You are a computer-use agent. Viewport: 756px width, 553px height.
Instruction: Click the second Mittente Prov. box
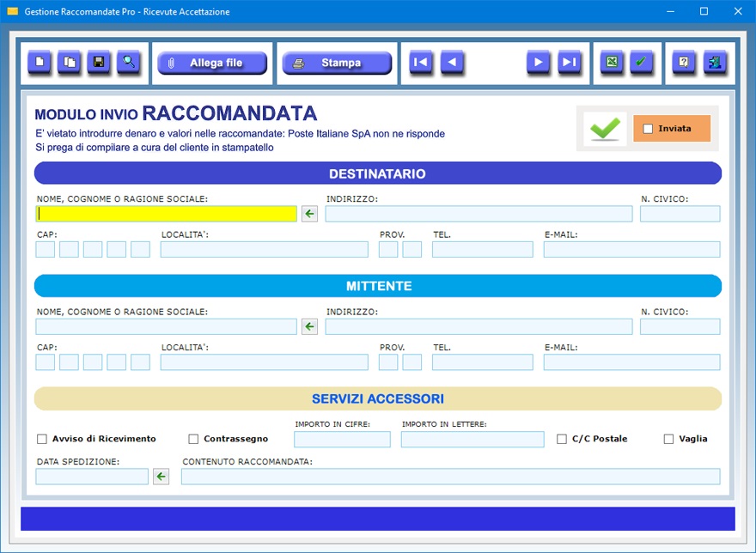click(412, 362)
